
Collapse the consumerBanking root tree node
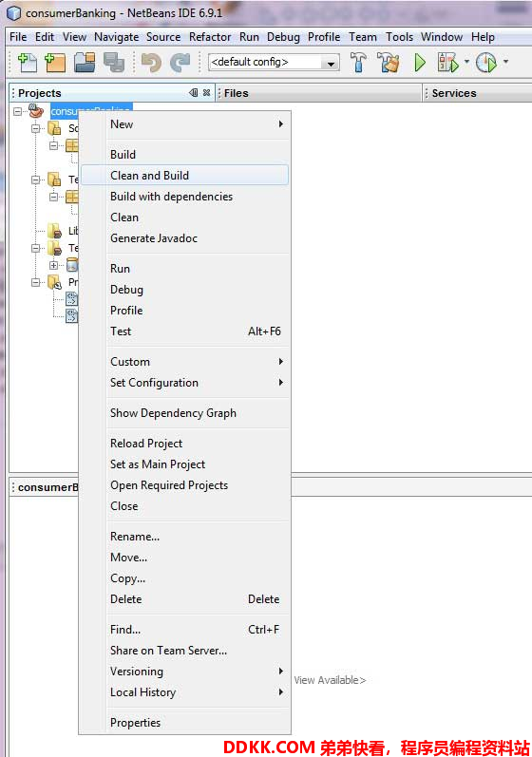click(17, 111)
